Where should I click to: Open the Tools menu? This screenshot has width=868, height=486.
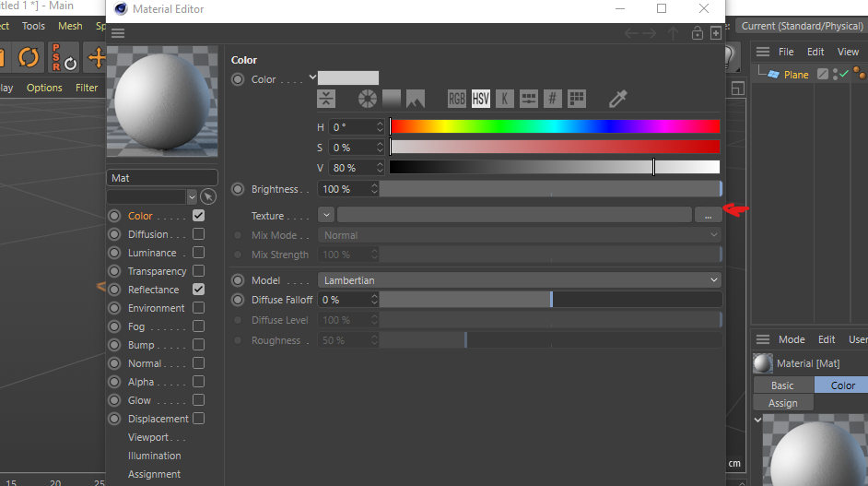(x=33, y=26)
